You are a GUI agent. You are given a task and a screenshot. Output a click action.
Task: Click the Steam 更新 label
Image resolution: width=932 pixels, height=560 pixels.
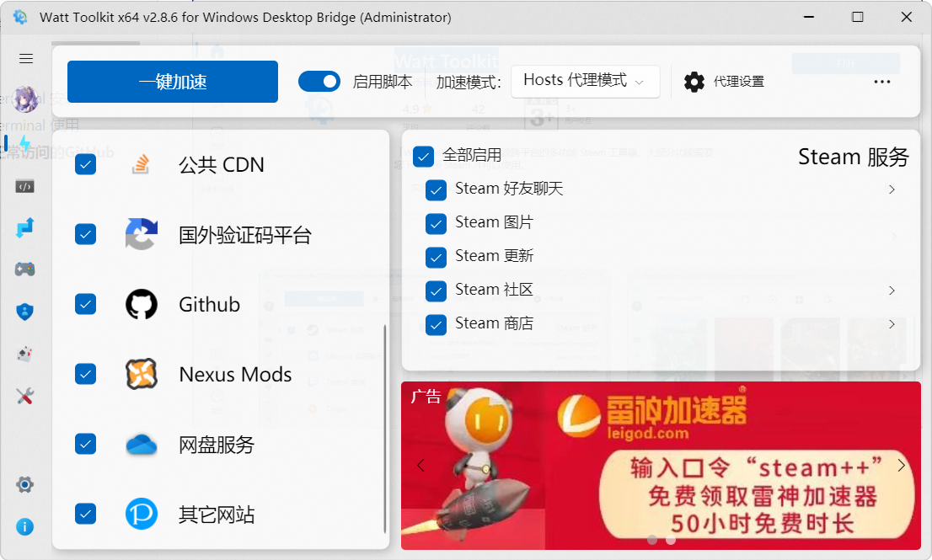[494, 256]
